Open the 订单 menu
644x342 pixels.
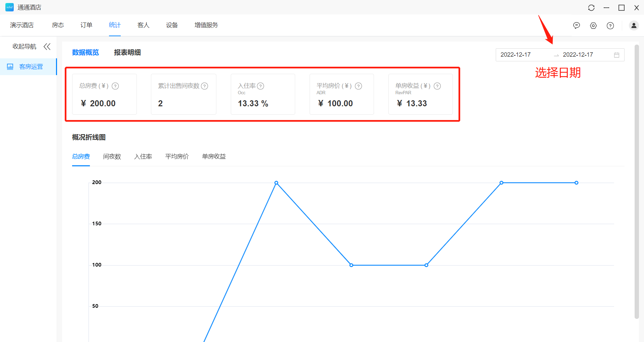point(86,25)
